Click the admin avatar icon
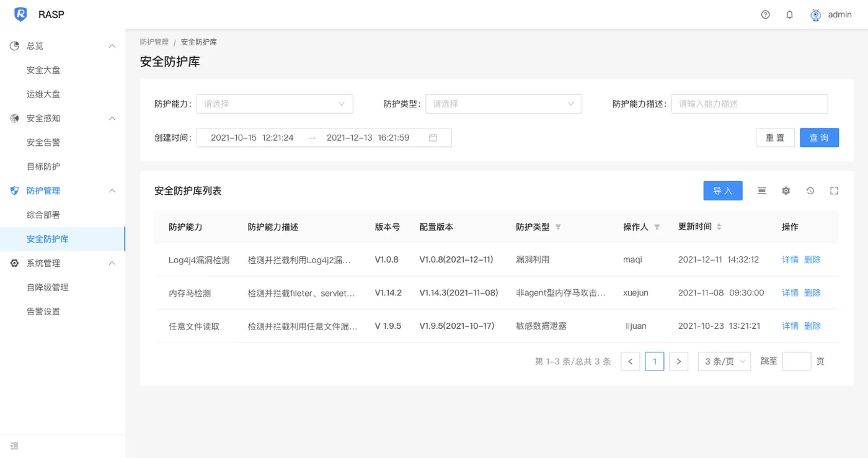This screenshot has width=868, height=458. (x=816, y=14)
